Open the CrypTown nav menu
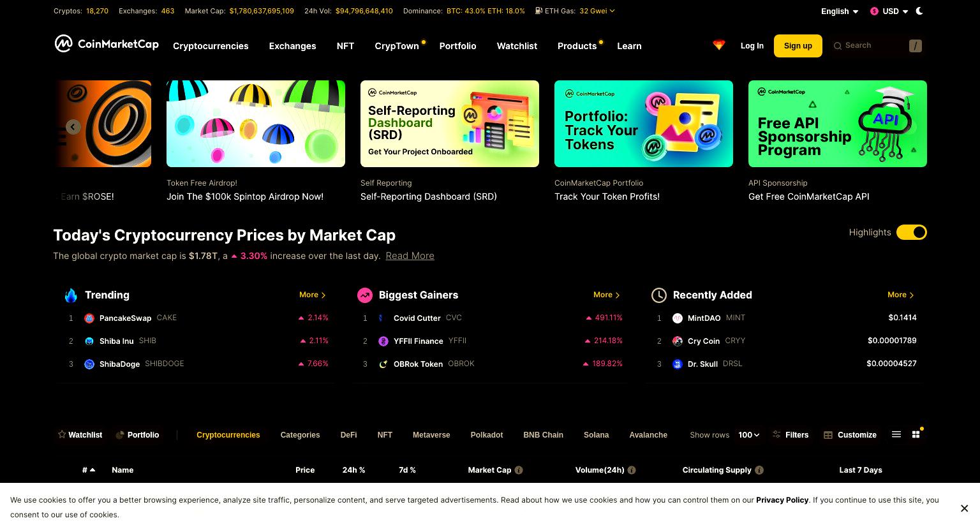The width and height of the screenshot is (980, 532). (397, 46)
